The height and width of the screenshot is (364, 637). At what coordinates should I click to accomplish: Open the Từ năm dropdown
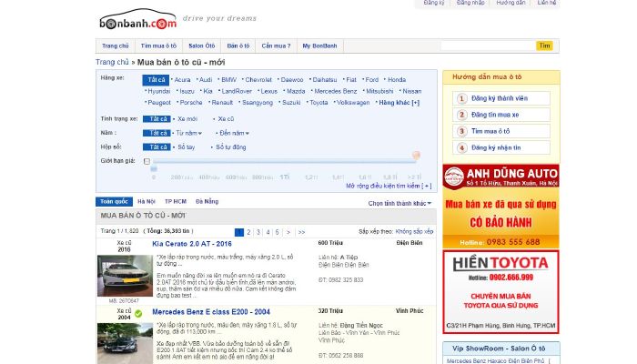[188, 133]
